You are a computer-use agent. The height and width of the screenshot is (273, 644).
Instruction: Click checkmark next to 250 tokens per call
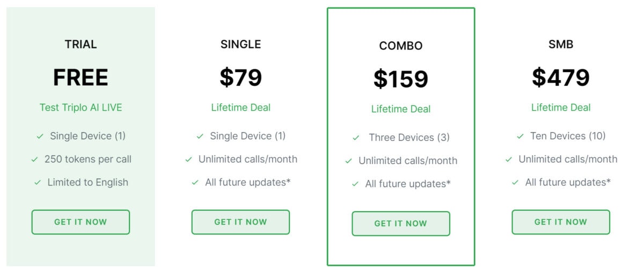[34, 160]
